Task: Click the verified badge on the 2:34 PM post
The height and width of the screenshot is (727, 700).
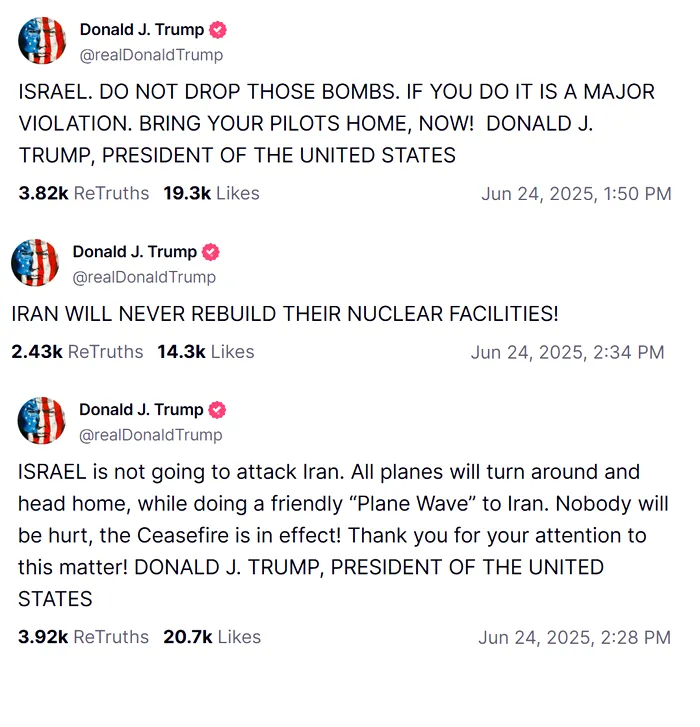Action: pos(211,252)
